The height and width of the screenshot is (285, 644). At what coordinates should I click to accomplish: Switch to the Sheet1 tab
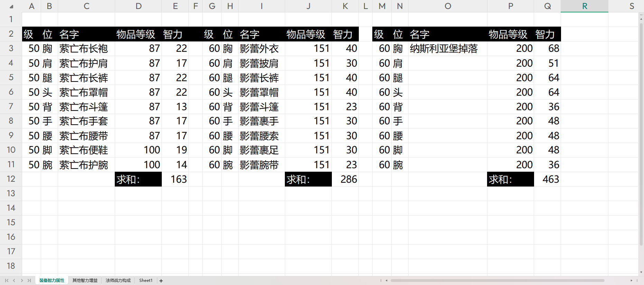[x=146, y=281]
